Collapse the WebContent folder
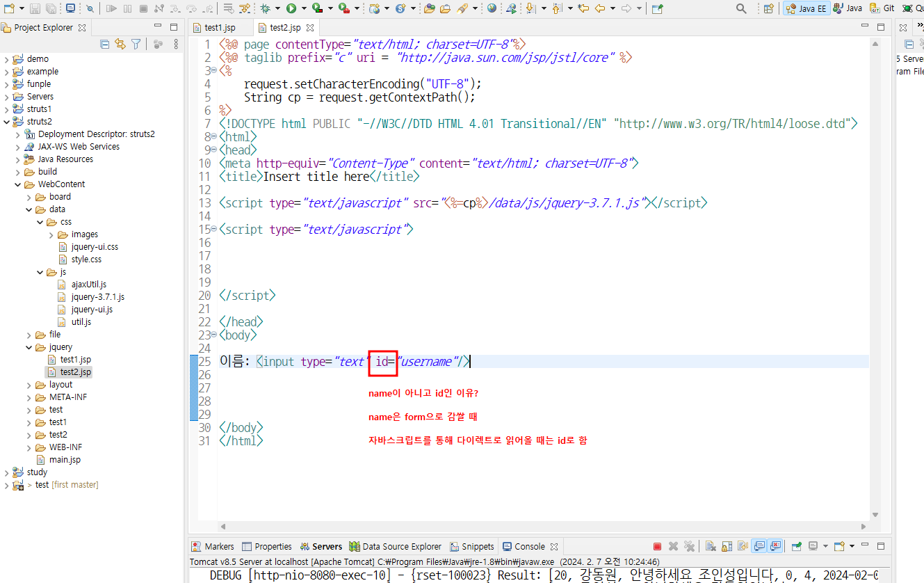 18,184
